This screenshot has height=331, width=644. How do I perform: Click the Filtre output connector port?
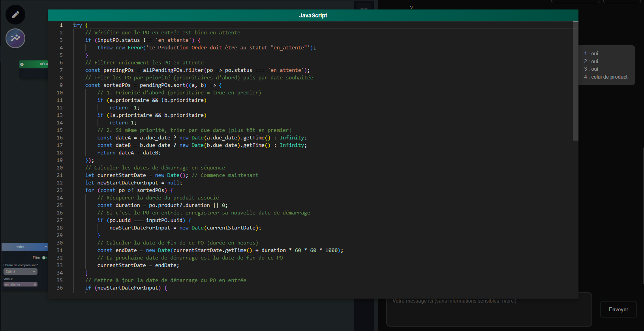44,258
